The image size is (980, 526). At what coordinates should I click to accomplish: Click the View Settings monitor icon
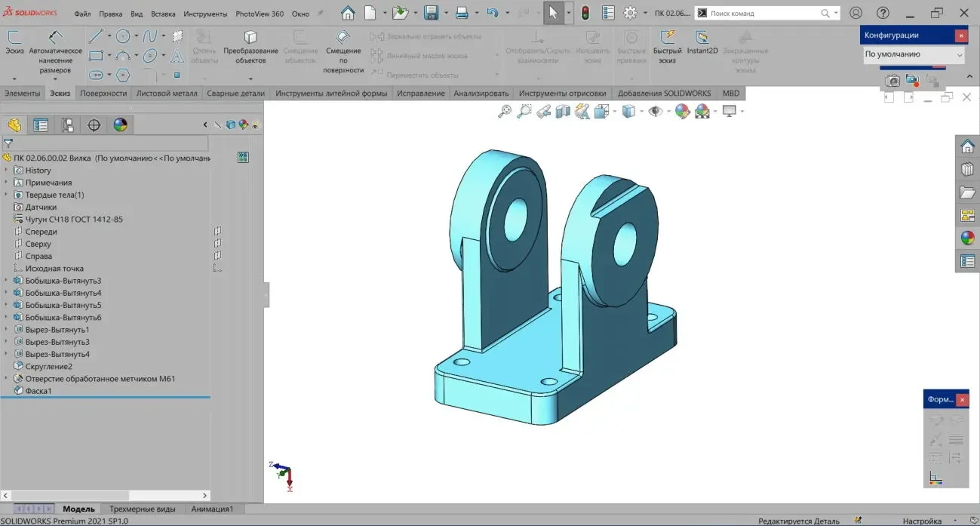point(729,111)
